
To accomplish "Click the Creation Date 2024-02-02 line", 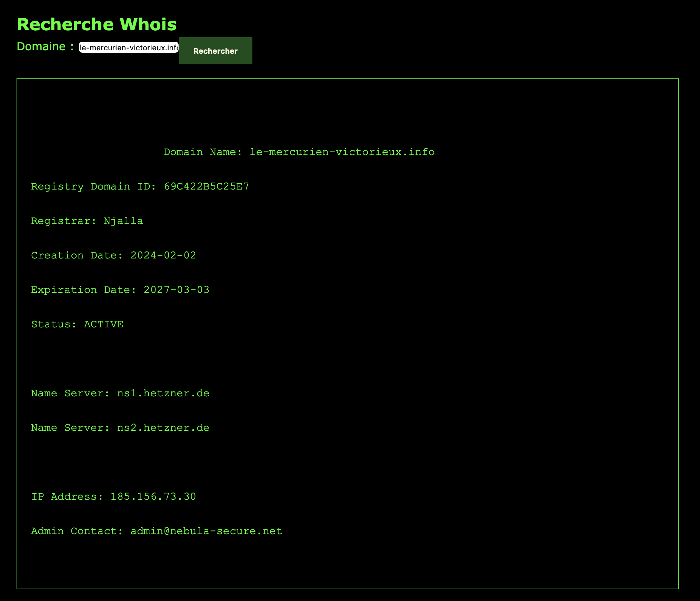I will (x=113, y=255).
